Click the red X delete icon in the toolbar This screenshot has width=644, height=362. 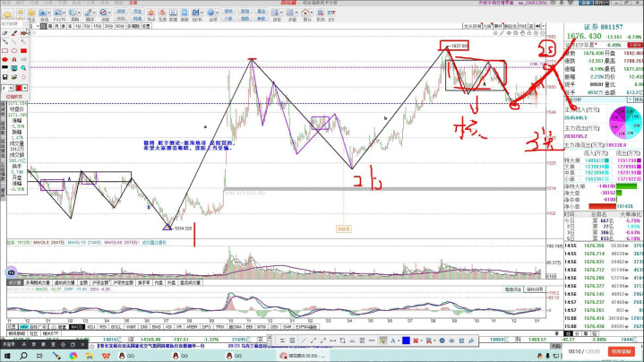click(416, 340)
